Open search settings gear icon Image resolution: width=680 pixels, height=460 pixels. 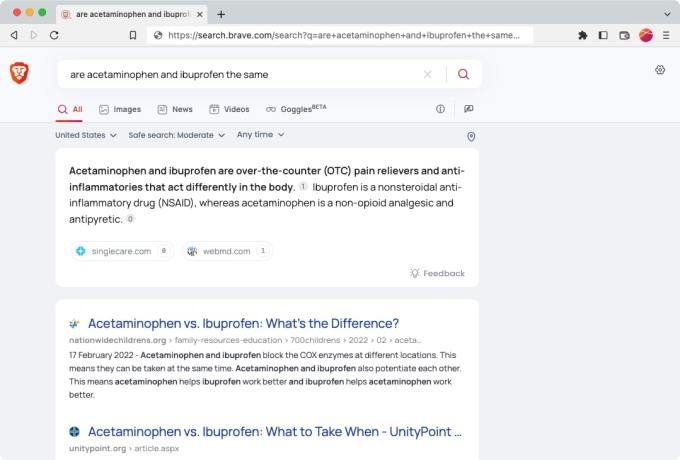[x=660, y=70]
